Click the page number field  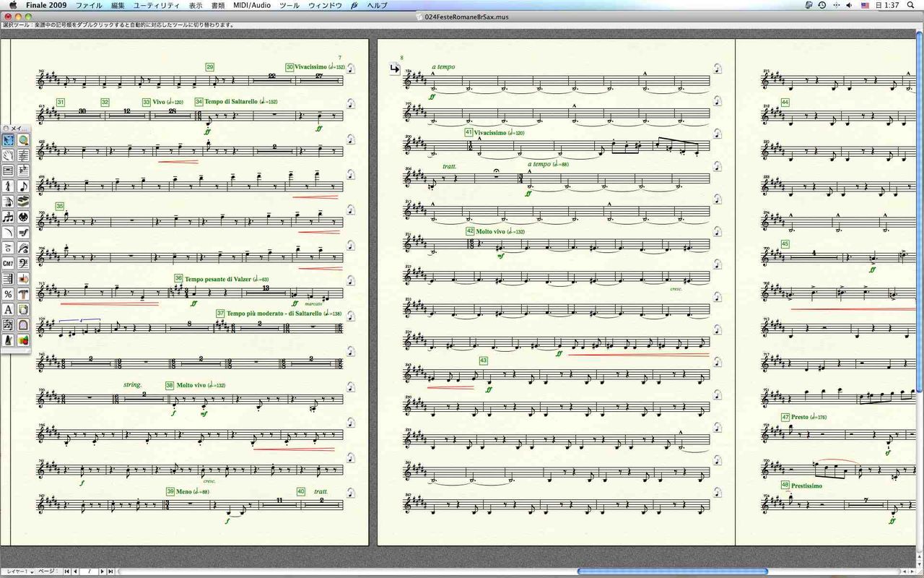coord(89,571)
